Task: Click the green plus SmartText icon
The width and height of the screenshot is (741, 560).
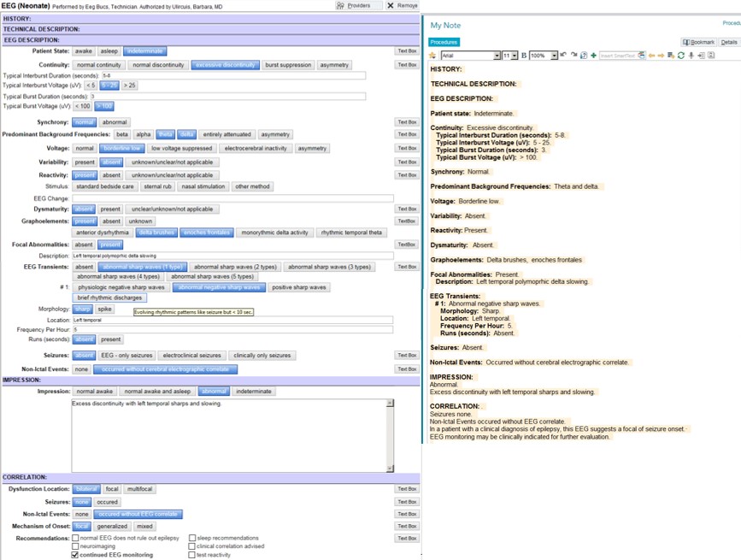Action: (x=593, y=56)
